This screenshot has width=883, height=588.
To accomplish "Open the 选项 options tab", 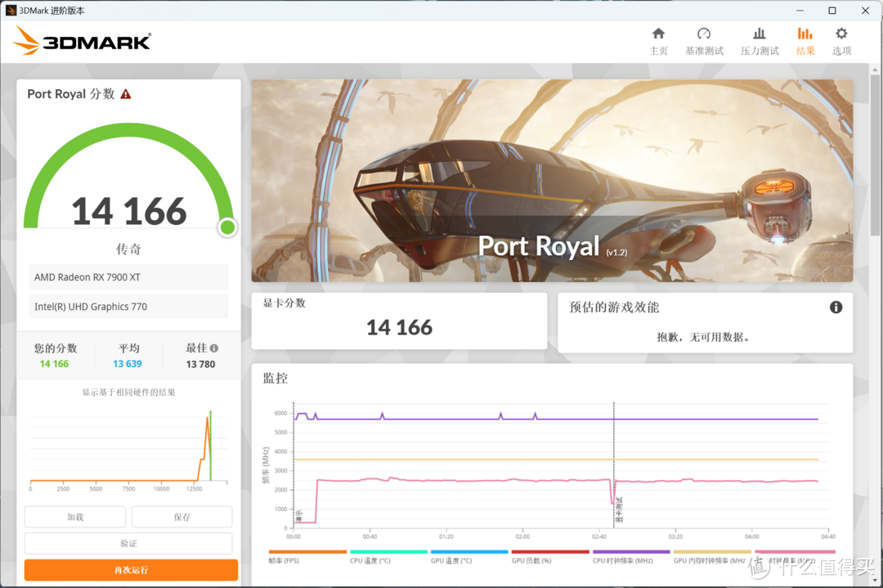I will (x=841, y=42).
